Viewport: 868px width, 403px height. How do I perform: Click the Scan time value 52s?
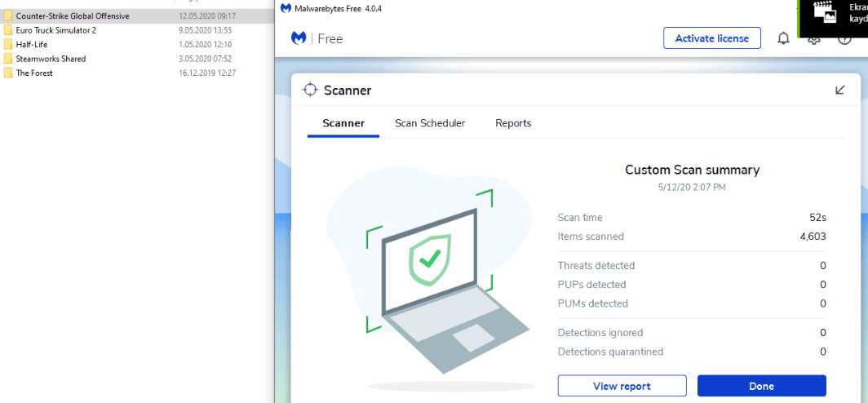tap(817, 218)
